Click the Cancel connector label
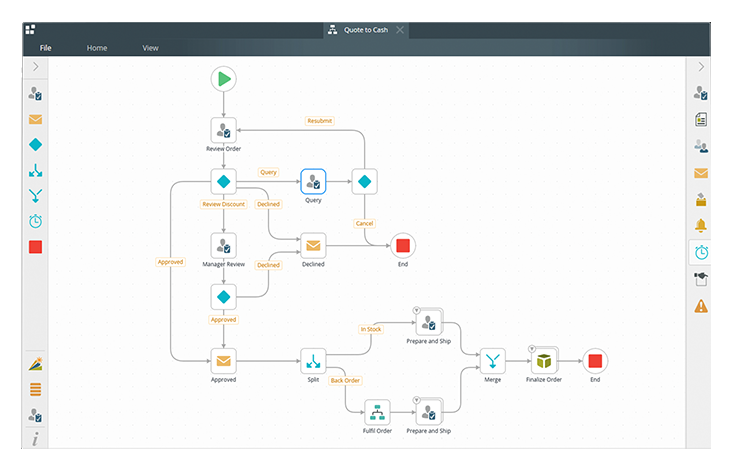Screen dimensions: 732x471 click(x=365, y=224)
